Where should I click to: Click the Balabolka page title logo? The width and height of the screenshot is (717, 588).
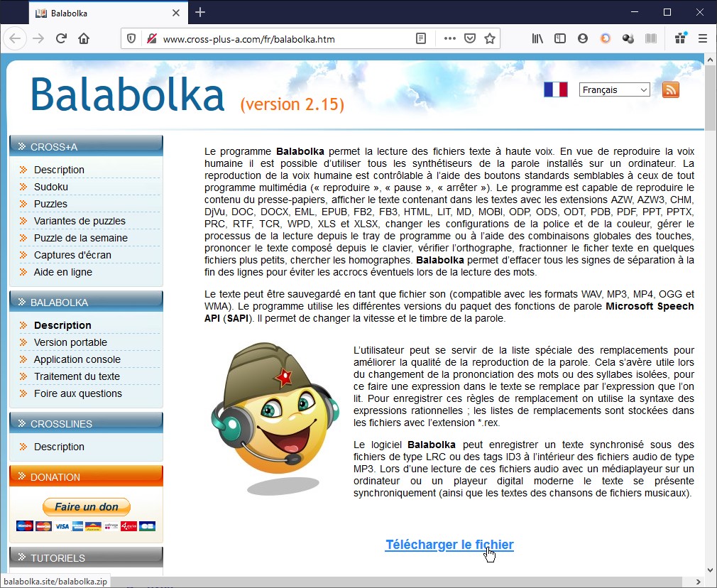[x=128, y=94]
